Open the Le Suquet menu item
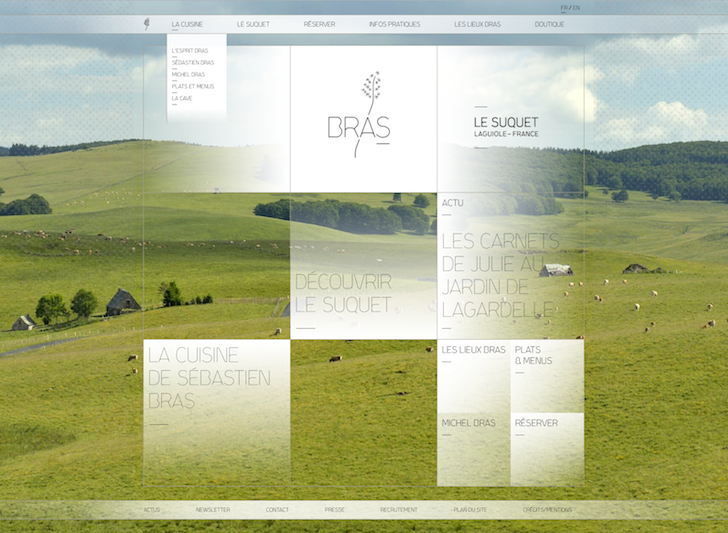This screenshot has height=533, width=728. pyautogui.click(x=253, y=24)
